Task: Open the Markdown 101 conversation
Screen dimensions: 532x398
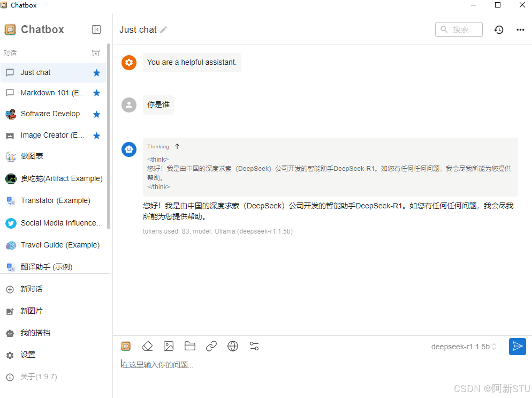Action: (54, 93)
